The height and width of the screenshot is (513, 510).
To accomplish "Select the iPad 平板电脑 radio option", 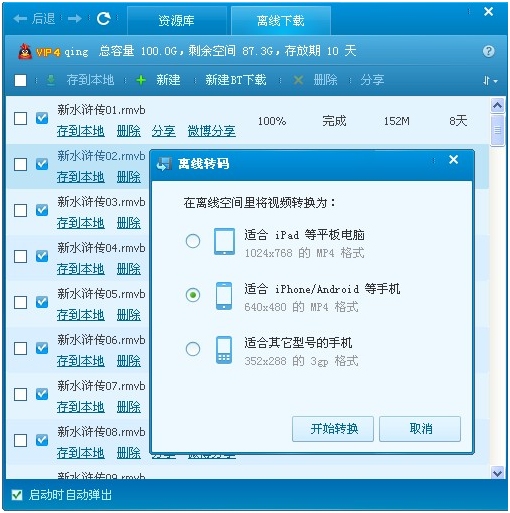I will (193, 241).
